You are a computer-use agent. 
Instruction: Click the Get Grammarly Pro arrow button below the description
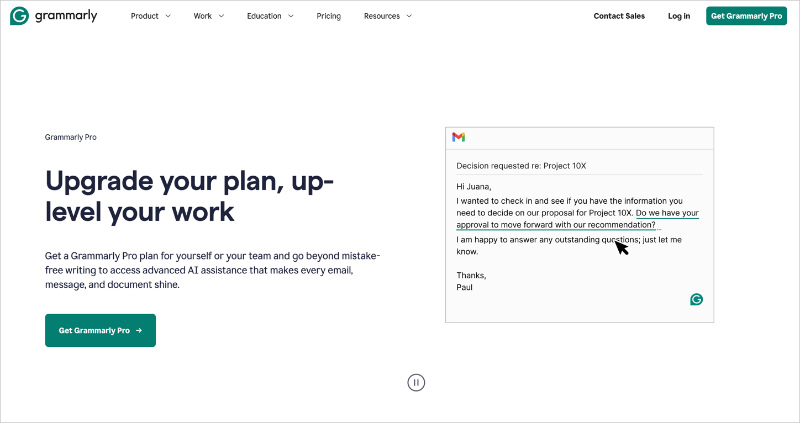(x=101, y=330)
